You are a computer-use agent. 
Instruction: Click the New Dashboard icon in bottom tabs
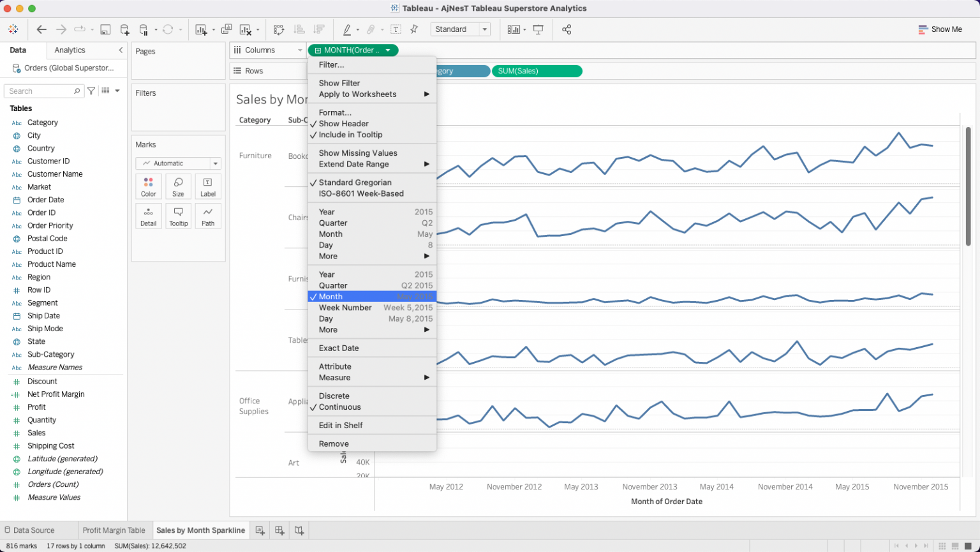[279, 530]
